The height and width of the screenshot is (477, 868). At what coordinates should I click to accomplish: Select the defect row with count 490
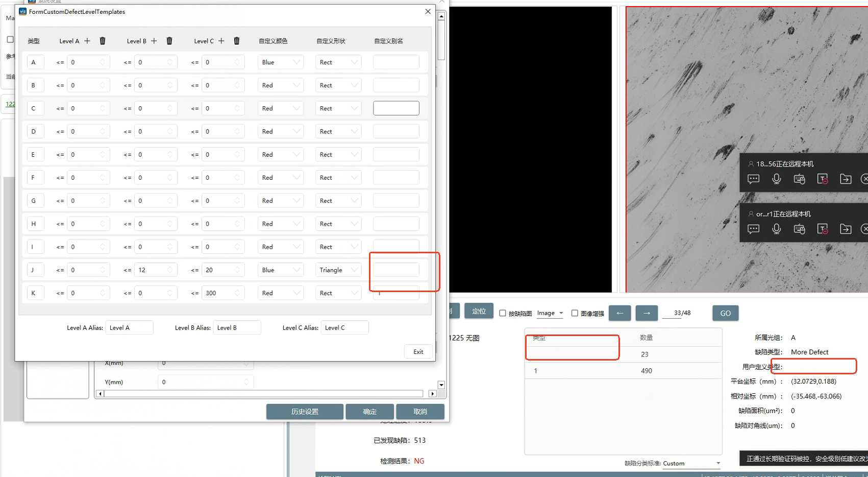pos(623,371)
